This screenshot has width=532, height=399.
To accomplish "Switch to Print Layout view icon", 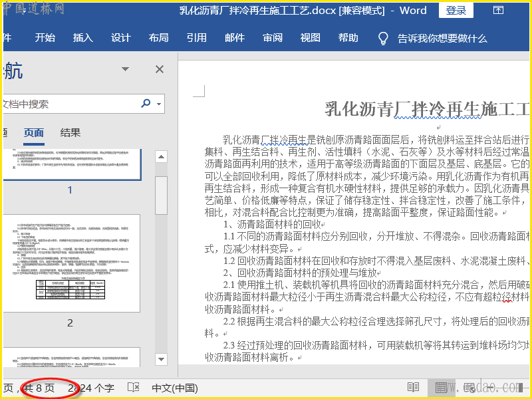I will 441,388.
